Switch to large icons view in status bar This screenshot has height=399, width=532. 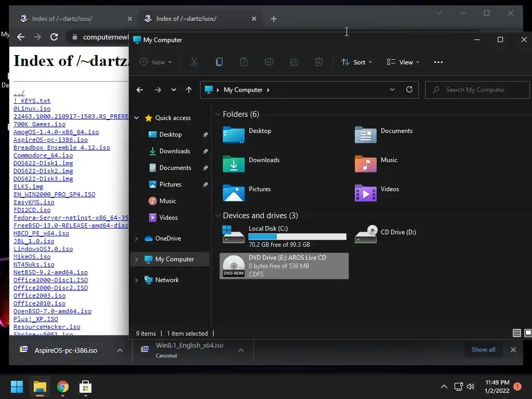point(528,333)
